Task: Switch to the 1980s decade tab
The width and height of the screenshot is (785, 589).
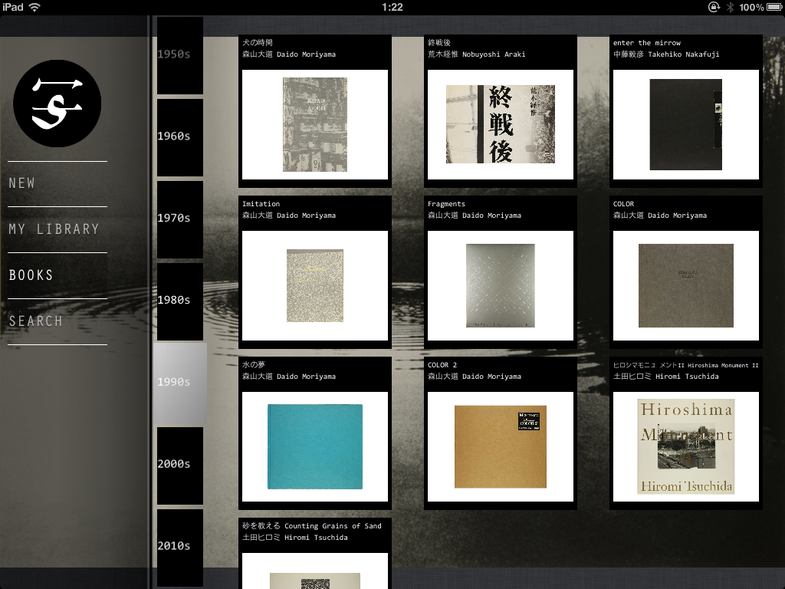Action: tap(180, 302)
